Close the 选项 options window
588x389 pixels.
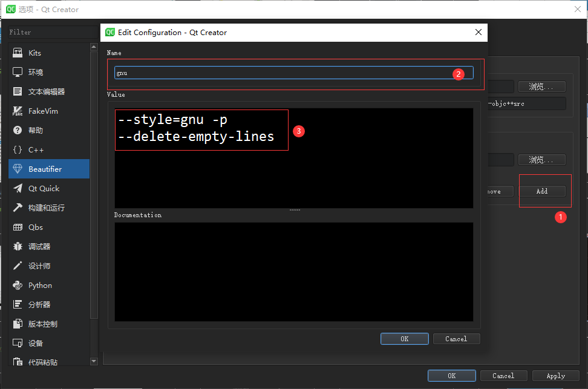pos(578,10)
